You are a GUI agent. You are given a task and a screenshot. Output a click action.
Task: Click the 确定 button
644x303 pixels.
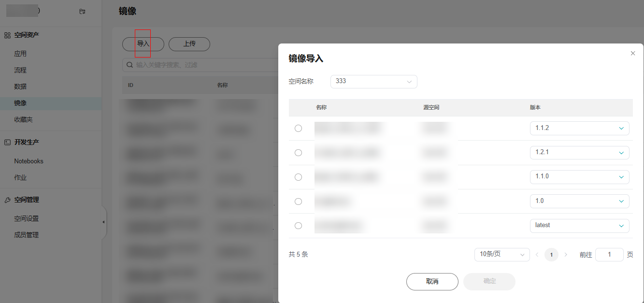click(489, 282)
